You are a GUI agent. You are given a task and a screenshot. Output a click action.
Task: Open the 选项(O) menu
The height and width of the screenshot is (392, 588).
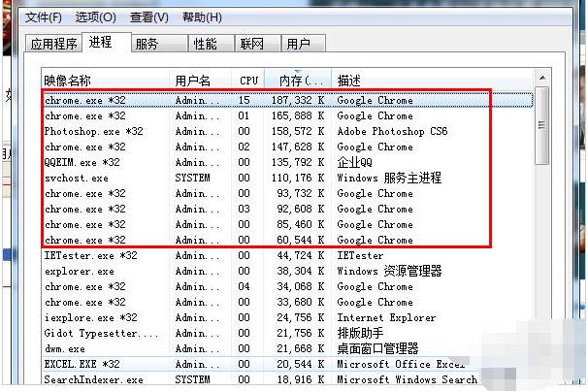(96, 17)
